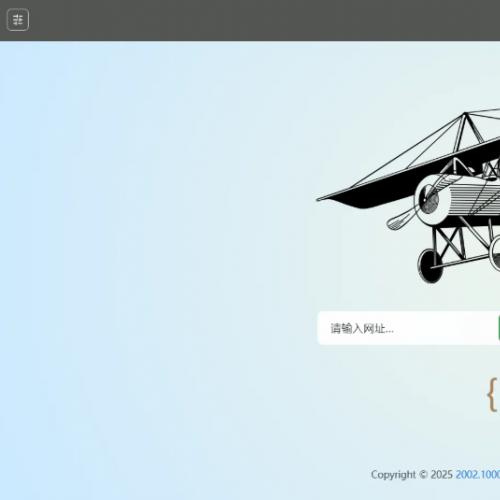Click the 2025 year in the footer
This screenshot has width=500, height=500.
441,474
